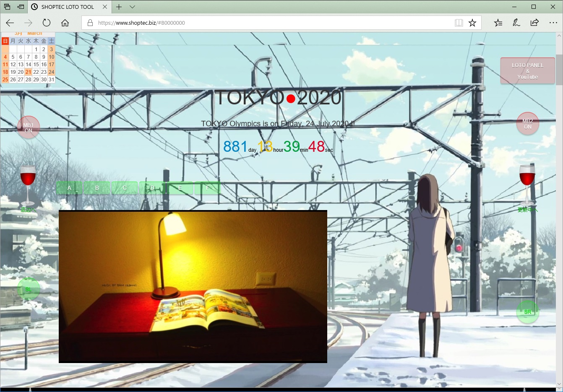Close the SHOPTEC LOTO TOOL tab
The height and width of the screenshot is (392, 563).
(x=105, y=7)
